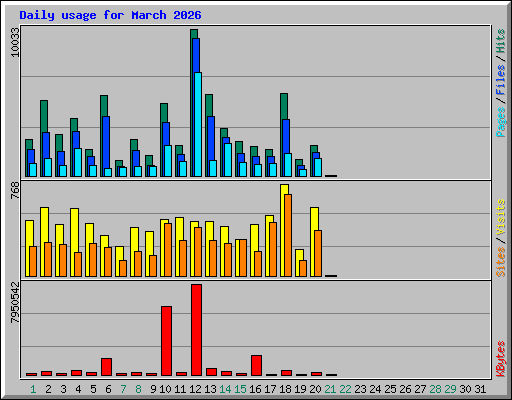Click green day 15 axis label
This screenshot has height=400, width=512.
tap(240, 389)
